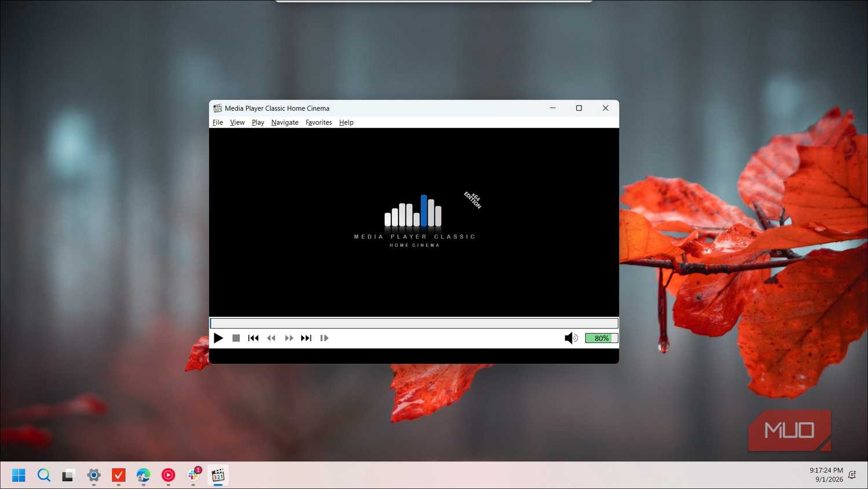Maximize the Media Player Classic window
This screenshot has width=868, height=489.
pos(579,108)
